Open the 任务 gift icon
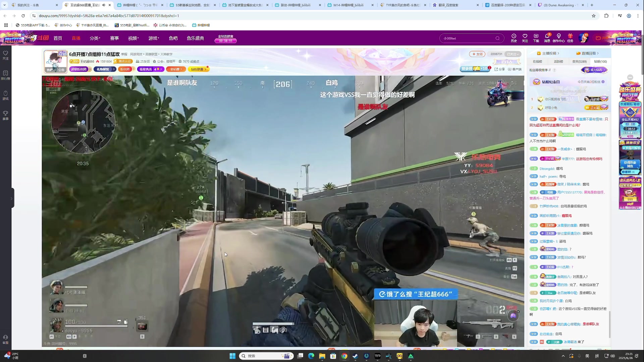This screenshot has width=644, height=362. tap(570, 38)
